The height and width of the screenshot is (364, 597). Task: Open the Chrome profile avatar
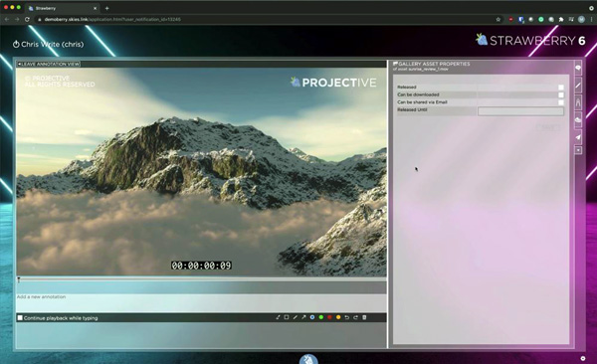581,19
